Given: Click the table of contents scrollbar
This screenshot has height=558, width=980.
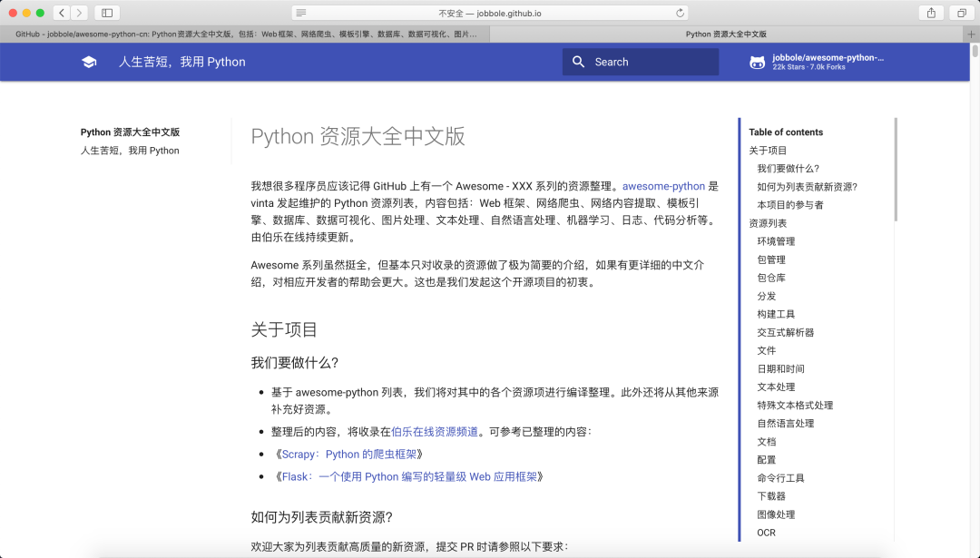Looking at the screenshot, I should [896, 170].
